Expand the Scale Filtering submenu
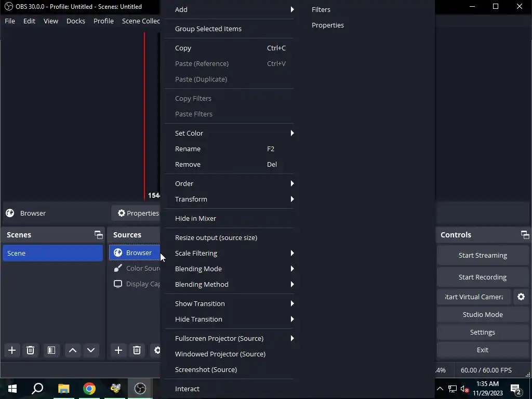Screen dimensions: 532x399 [x=229, y=253]
